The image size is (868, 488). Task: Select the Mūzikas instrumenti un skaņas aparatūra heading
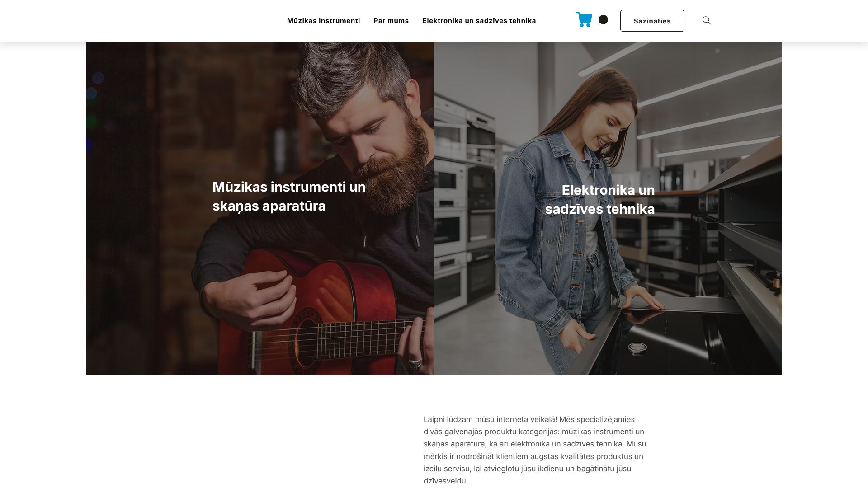[289, 196]
